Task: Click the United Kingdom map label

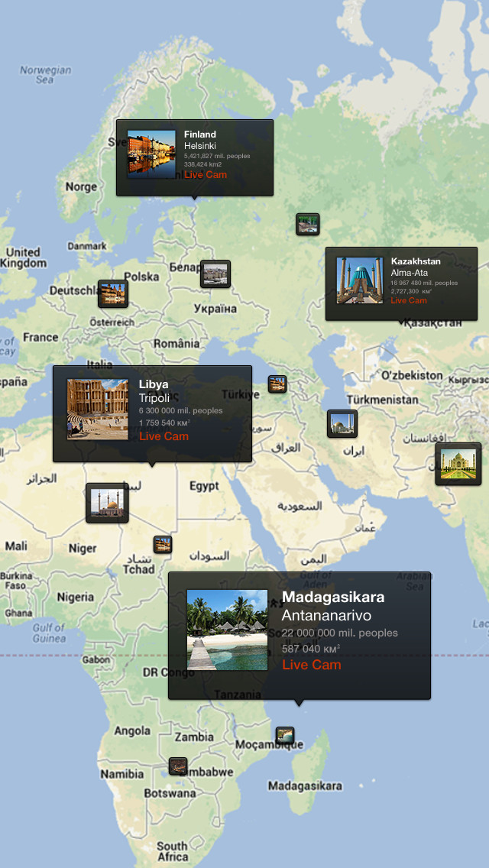Action: click(x=23, y=258)
